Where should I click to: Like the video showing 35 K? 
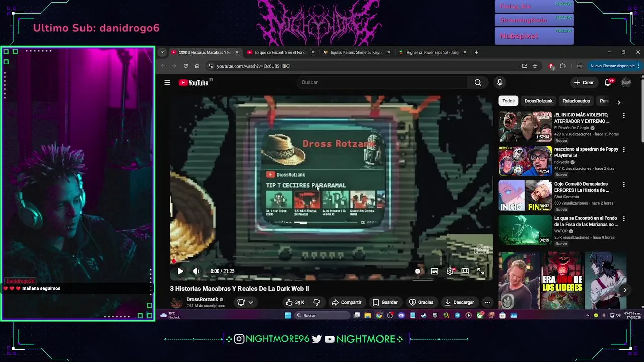[295, 302]
